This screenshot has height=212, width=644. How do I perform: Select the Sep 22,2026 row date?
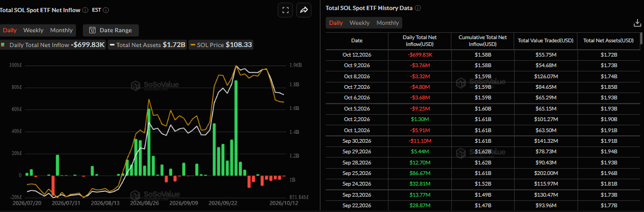357,205
